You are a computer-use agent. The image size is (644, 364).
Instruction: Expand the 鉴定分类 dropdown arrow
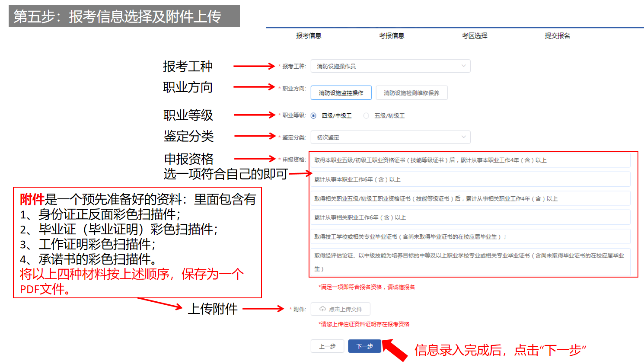(x=463, y=137)
